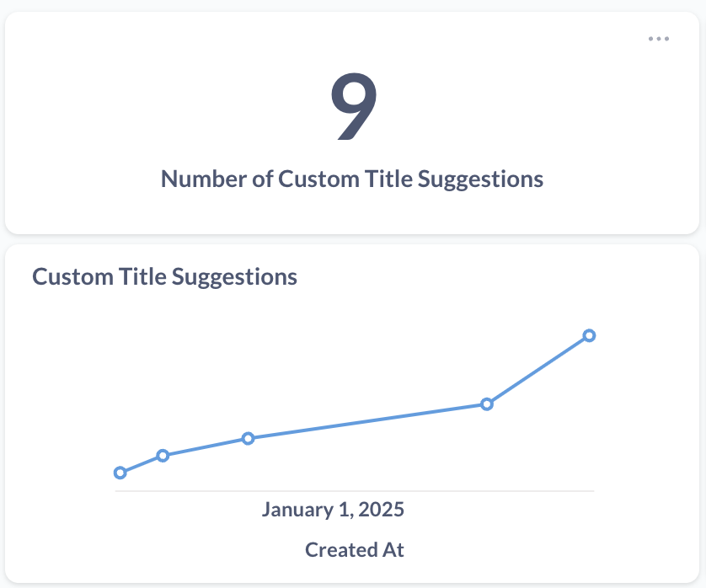The height and width of the screenshot is (588, 706).
Task: Click the horizontal x-axis line of the chart
Action: [x=354, y=490]
